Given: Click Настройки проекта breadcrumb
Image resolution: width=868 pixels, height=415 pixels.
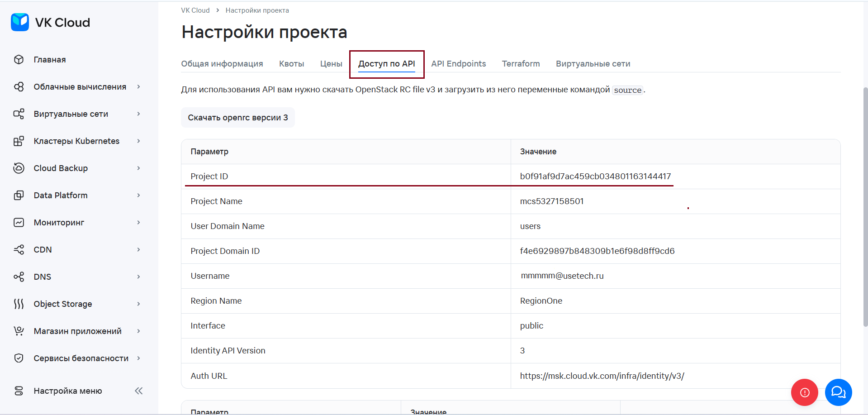Looking at the screenshot, I should [257, 10].
